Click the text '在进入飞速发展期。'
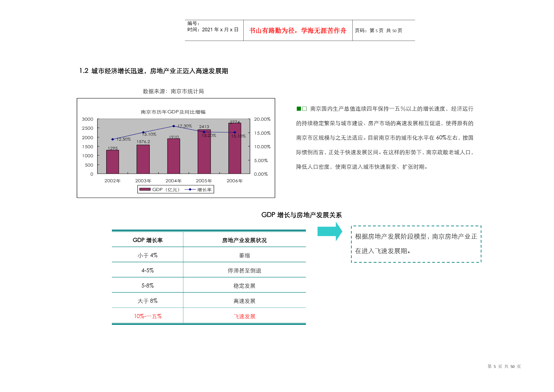Image resolution: width=554 pixels, height=392 pixels. coord(383,251)
